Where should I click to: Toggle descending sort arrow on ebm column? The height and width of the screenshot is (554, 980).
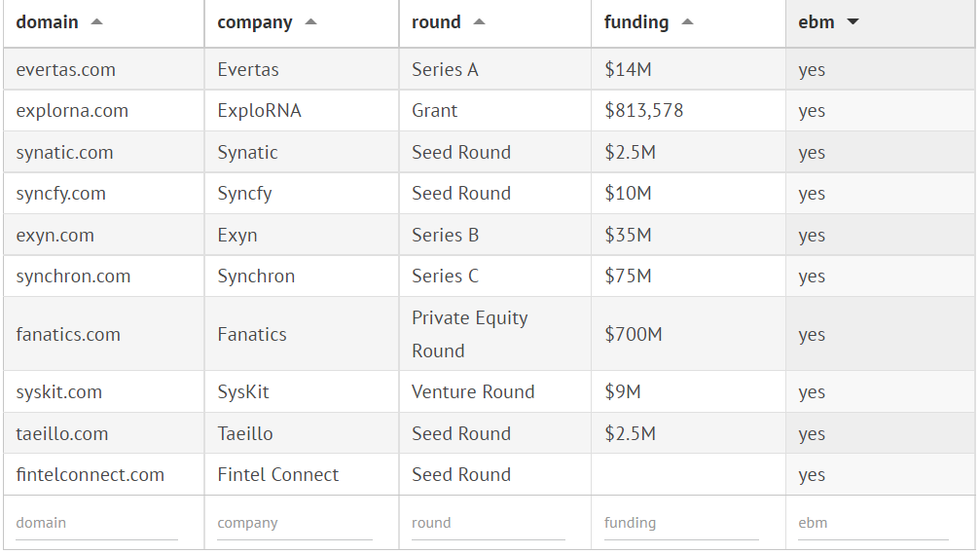coord(853,22)
